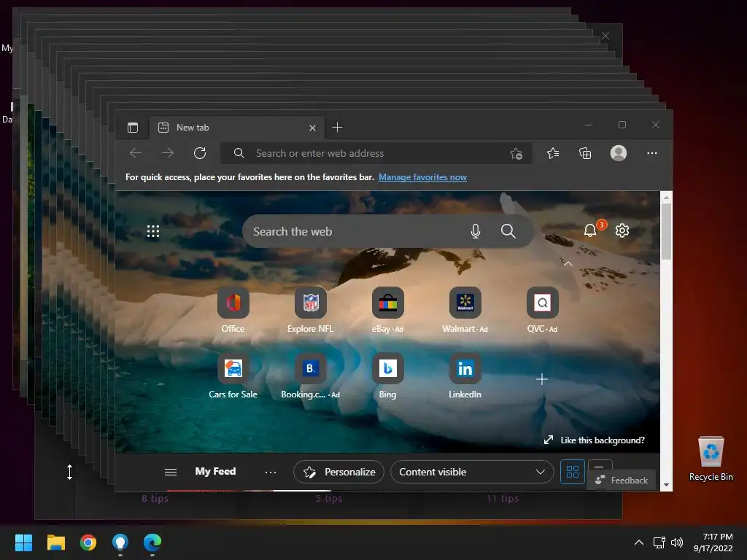Open the My Feed hamburger menu

click(171, 472)
